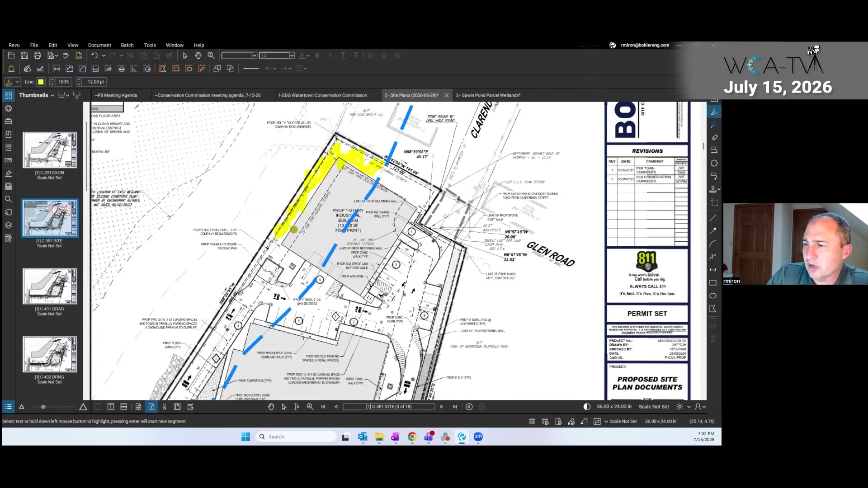The width and height of the screenshot is (868, 488).
Task: Run OCR on the document
Action: pos(79,55)
